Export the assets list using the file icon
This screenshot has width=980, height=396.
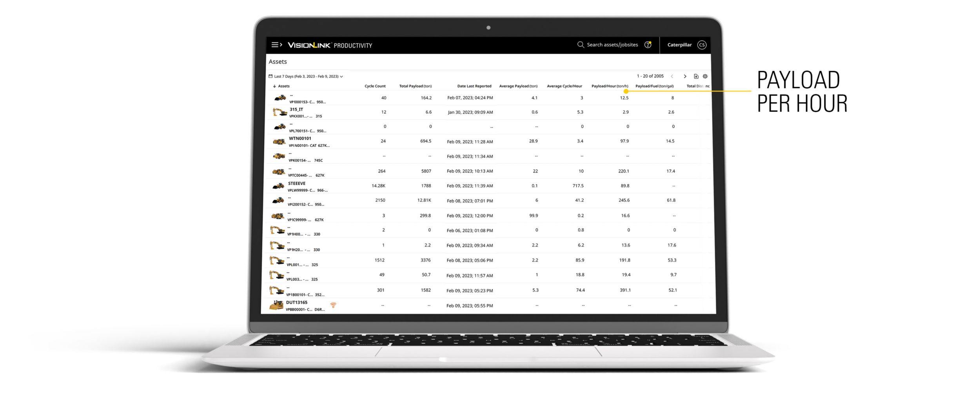[696, 76]
